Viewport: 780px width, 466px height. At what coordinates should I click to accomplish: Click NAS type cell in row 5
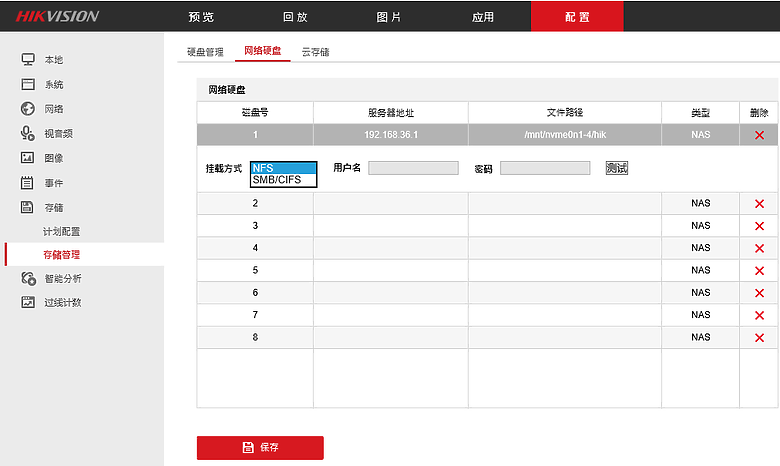pos(700,271)
